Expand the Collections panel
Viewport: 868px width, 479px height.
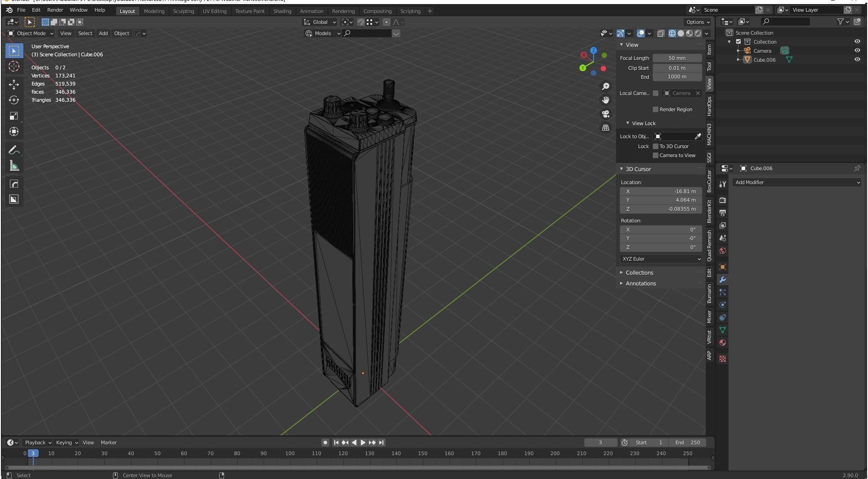pyautogui.click(x=639, y=273)
